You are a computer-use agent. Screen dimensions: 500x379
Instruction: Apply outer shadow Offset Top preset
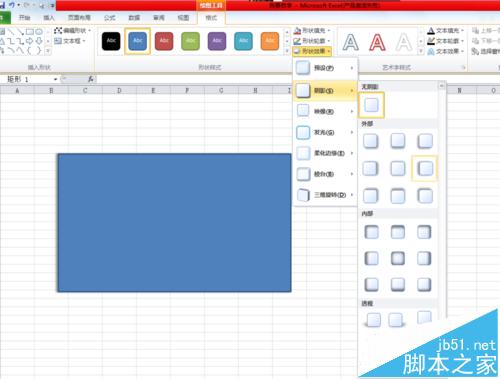(x=398, y=196)
